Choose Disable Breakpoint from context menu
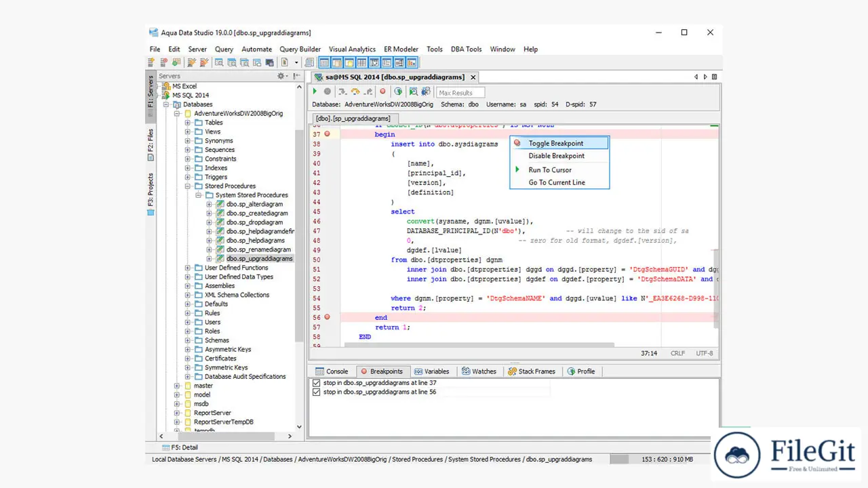 [559, 156]
